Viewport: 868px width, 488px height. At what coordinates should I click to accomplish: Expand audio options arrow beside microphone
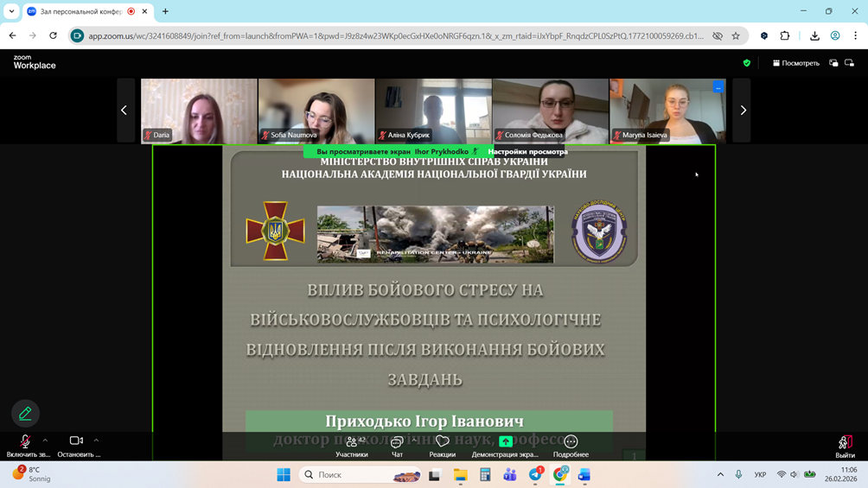pos(45,440)
